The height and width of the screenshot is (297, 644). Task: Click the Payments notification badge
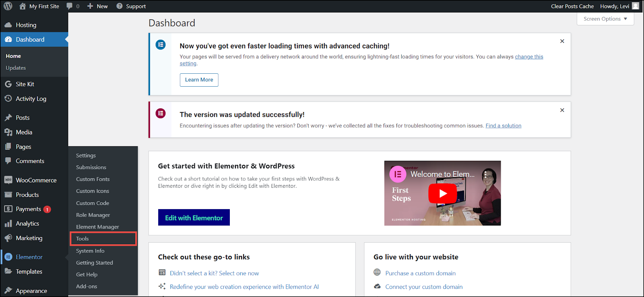pos(47,210)
